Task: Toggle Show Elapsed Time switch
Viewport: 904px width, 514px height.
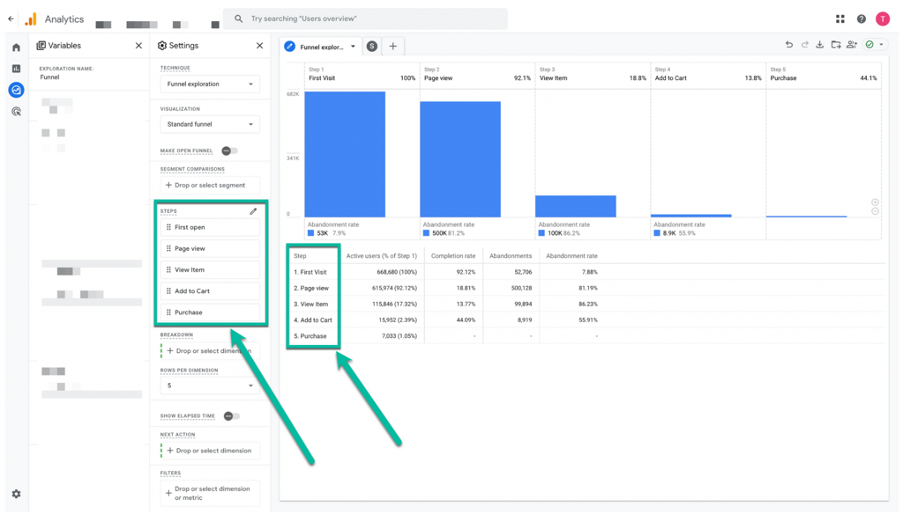Action: click(232, 416)
